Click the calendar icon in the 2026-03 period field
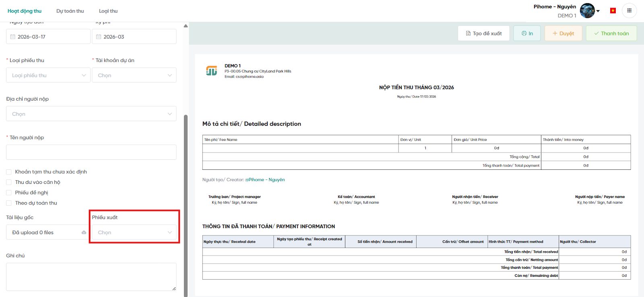The width and height of the screenshot is (644, 297). click(x=99, y=37)
